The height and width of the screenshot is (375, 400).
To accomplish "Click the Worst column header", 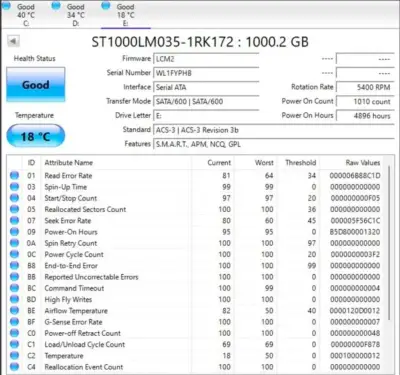I will [x=264, y=163].
